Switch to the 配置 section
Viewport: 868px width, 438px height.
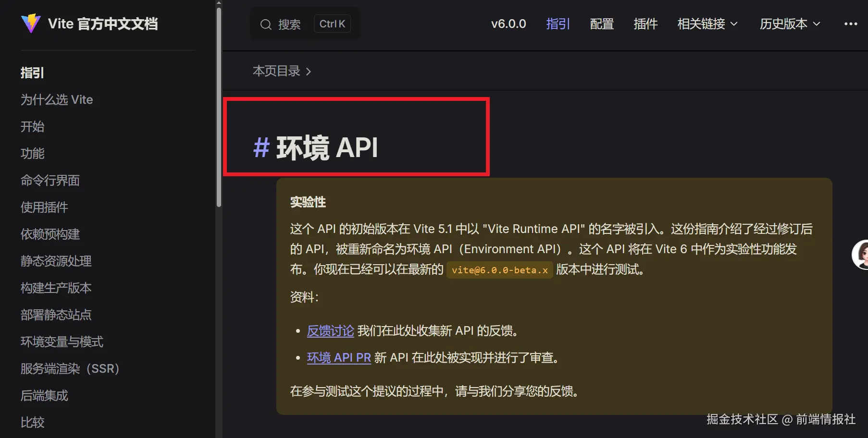point(601,24)
